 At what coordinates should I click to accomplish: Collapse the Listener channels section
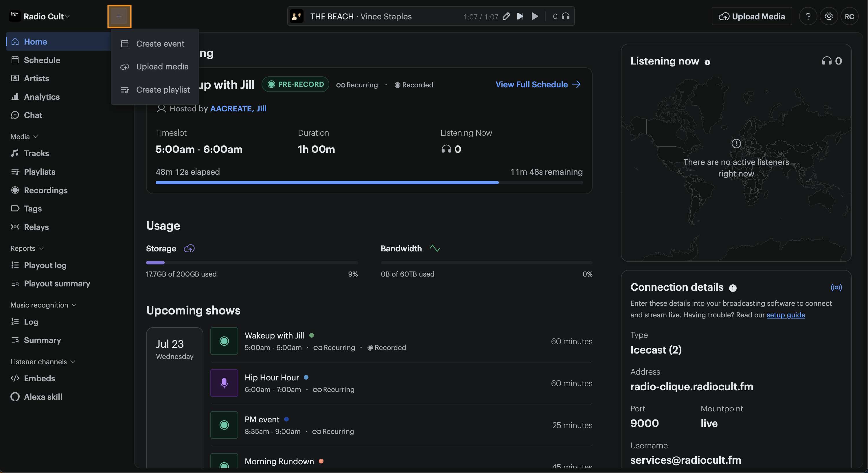point(43,362)
